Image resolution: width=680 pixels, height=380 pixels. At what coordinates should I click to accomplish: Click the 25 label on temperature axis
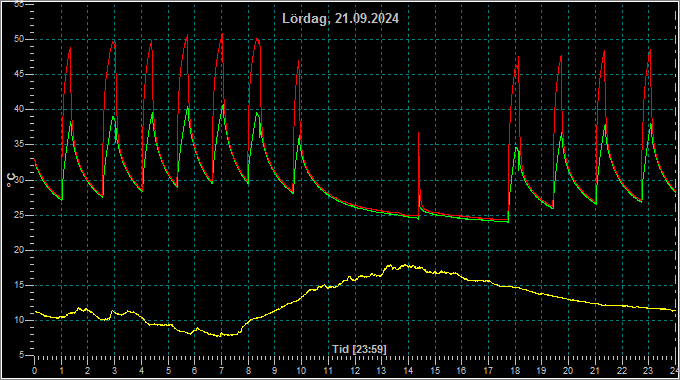[18, 216]
